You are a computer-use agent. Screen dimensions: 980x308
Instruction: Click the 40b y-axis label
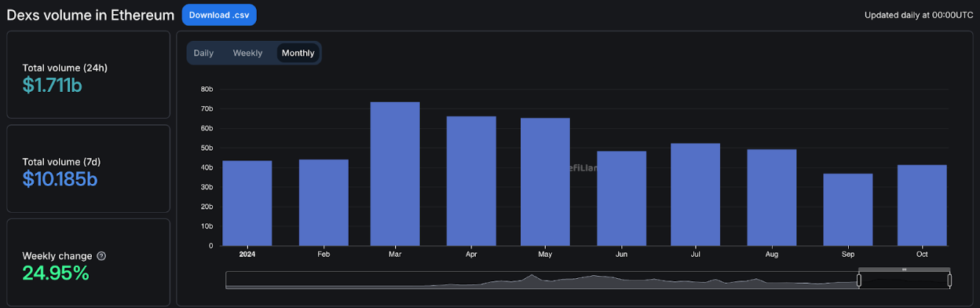pos(207,167)
